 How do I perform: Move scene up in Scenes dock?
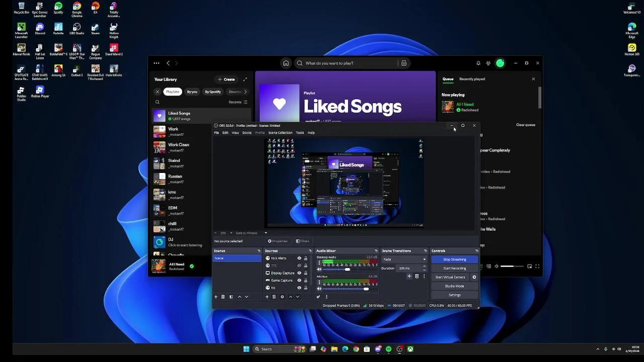(x=239, y=297)
